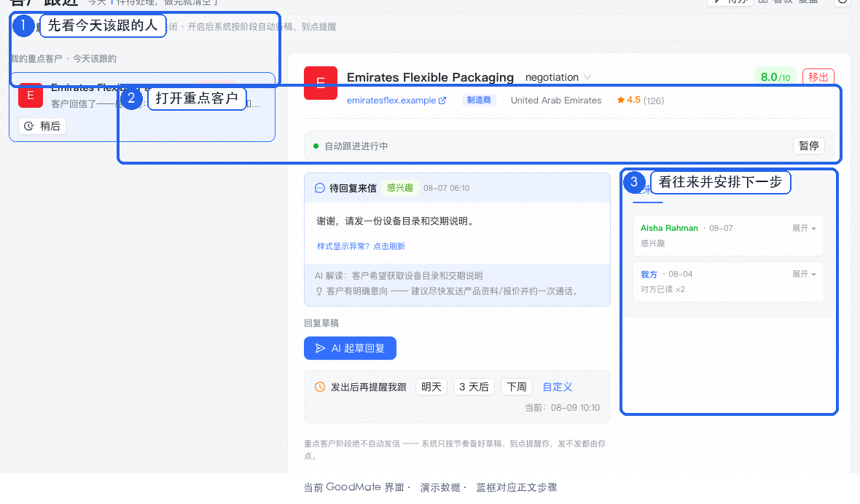Click the lightbulb suggestion icon in AI notes
The width and height of the screenshot is (860, 504).
(319, 291)
